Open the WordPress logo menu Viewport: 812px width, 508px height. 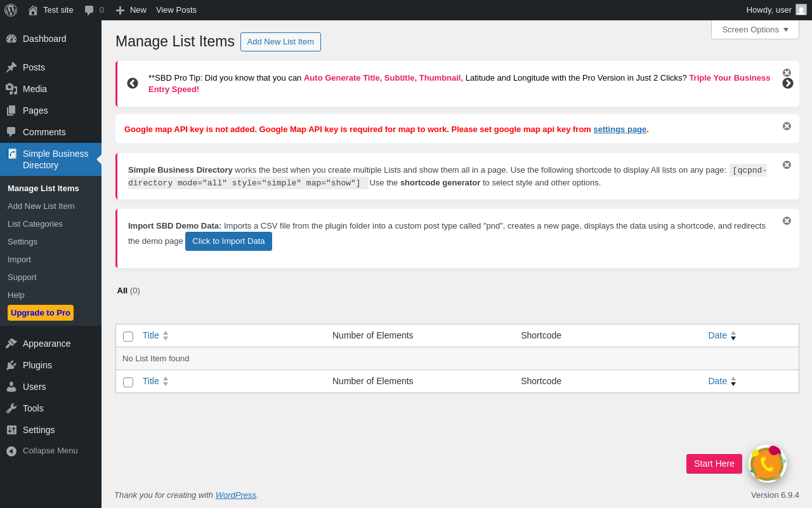[11, 10]
